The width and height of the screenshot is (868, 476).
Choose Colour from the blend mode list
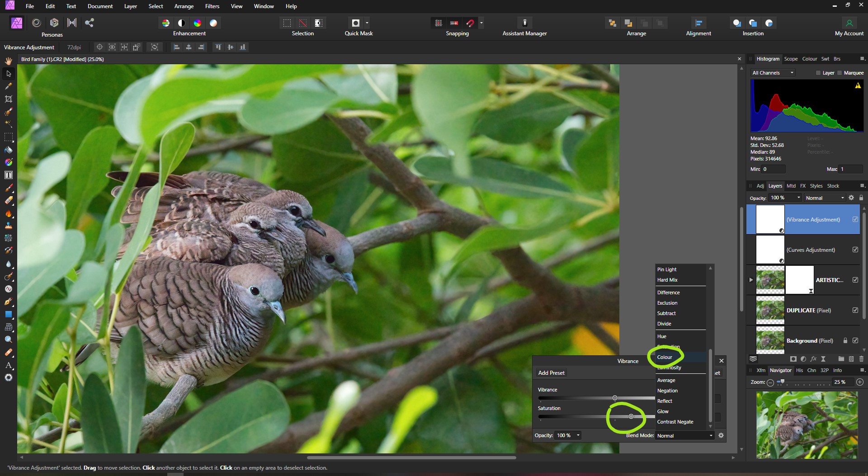(x=664, y=357)
